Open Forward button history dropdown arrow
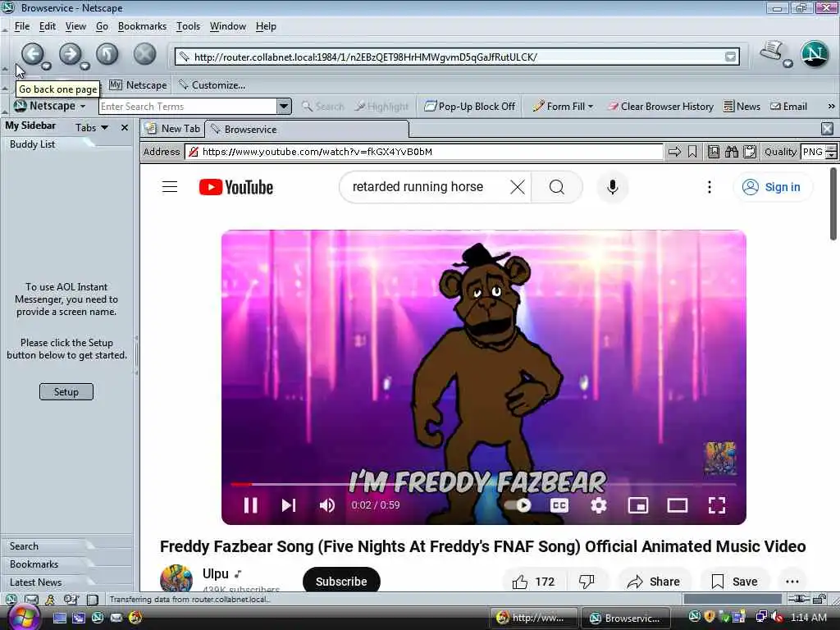The width and height of the screenshot is (840, 630). [84, 66]
